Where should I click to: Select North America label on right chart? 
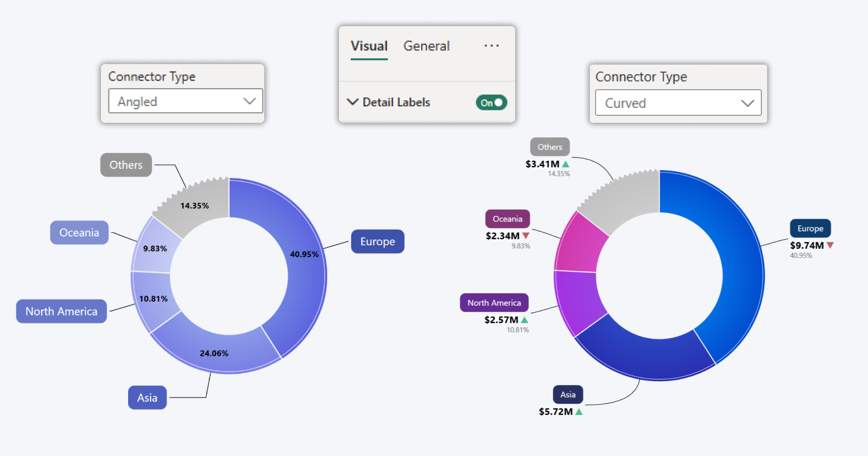(x=494, y=303)
